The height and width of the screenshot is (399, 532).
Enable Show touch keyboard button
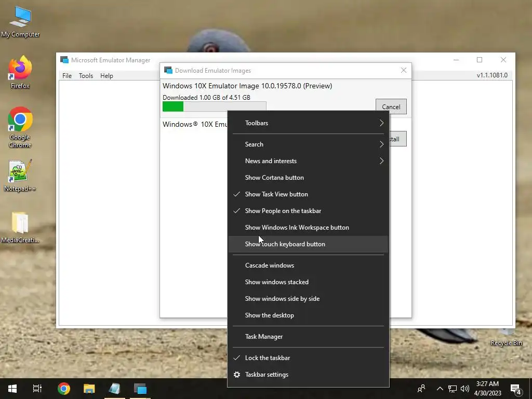click(308, 244)
